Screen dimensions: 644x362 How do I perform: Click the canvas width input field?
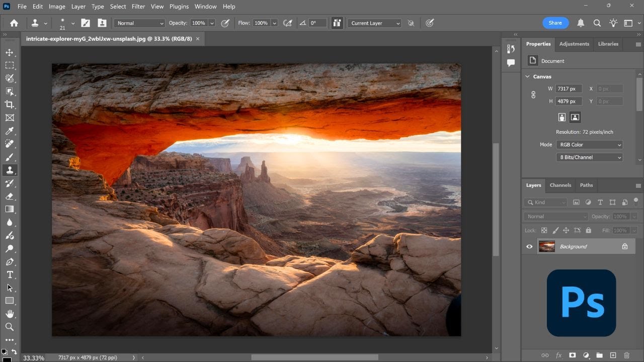(x=569, y=88)
